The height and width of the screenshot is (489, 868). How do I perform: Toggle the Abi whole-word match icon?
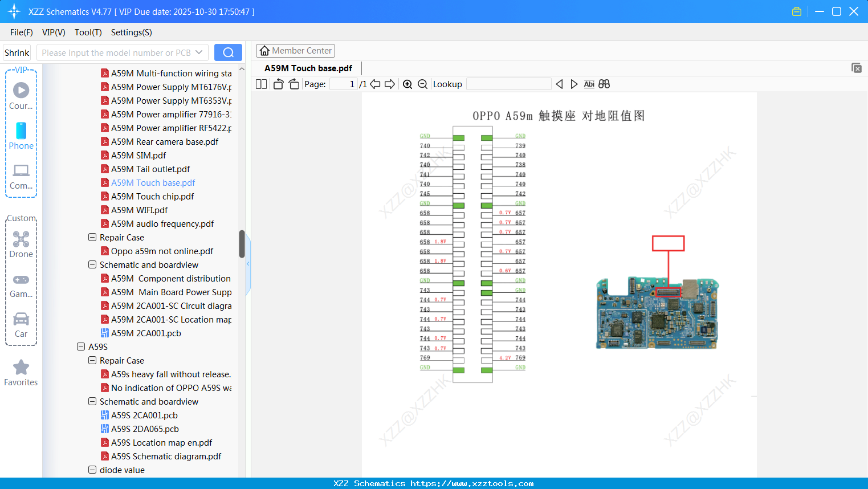(x=589, y=84)
